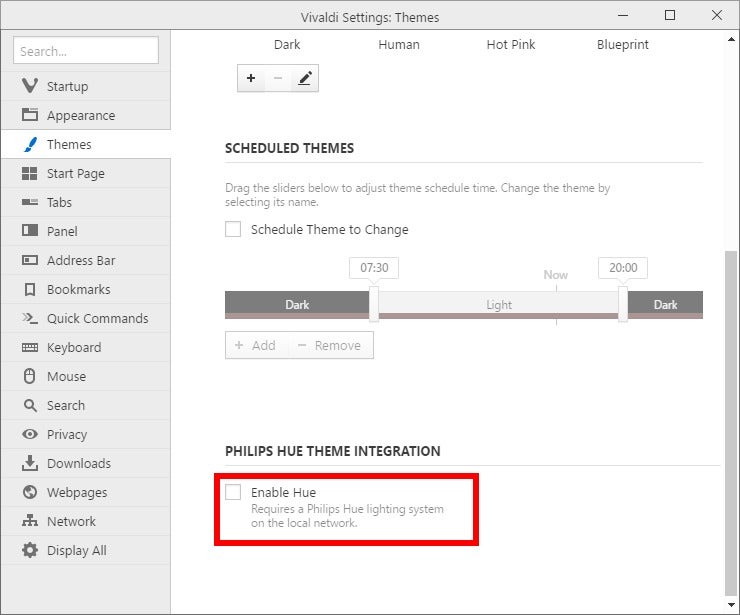Click the 20:00 time label
Screen dimensions: 740x615
pos(623,268)
